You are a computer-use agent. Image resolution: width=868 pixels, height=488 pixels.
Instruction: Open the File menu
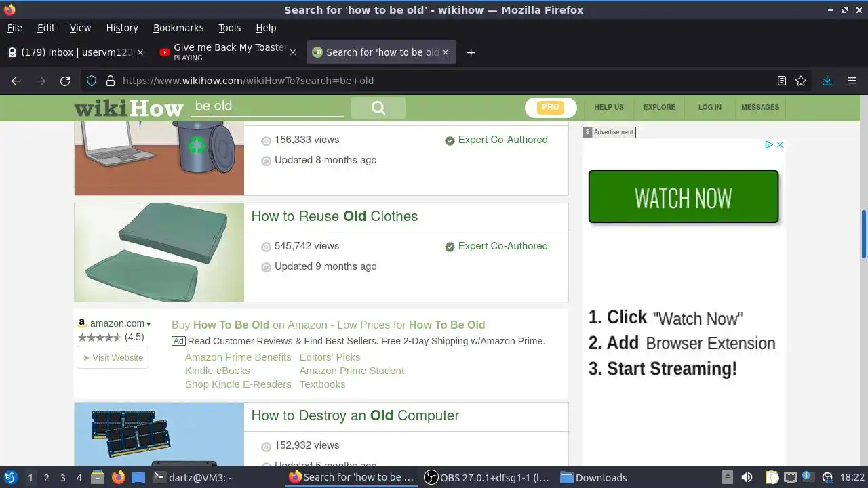(15, 28)
